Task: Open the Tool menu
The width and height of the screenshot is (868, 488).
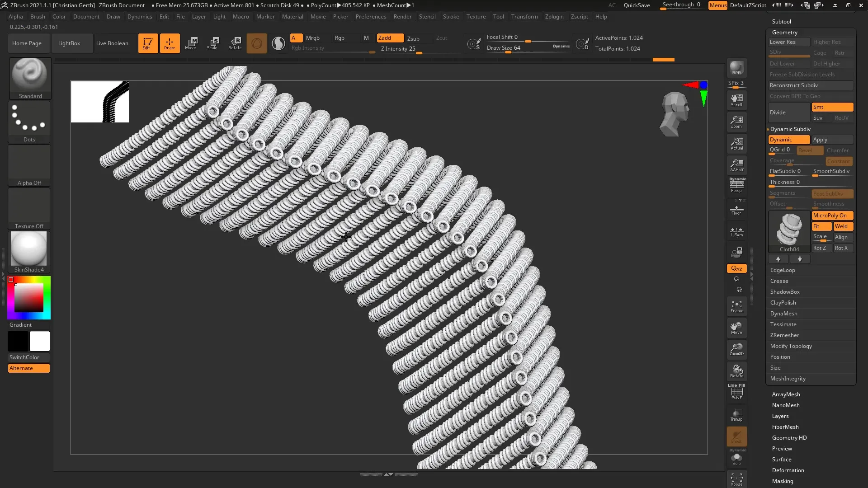Action: click(x=498, y=17)
